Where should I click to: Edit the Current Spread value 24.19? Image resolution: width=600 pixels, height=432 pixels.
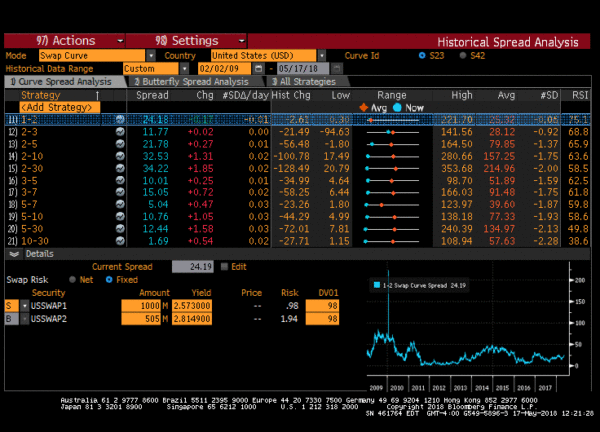(192, 267)
